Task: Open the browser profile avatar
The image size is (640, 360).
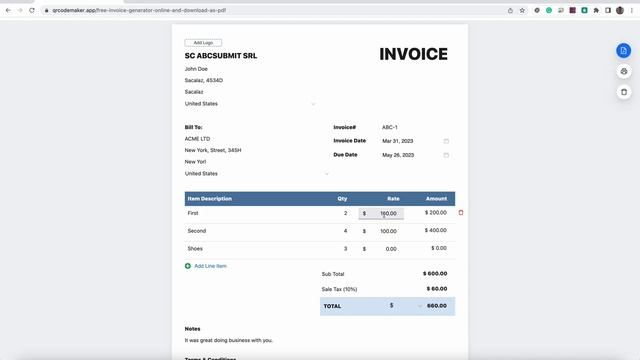Action: [x=620, y=11]
